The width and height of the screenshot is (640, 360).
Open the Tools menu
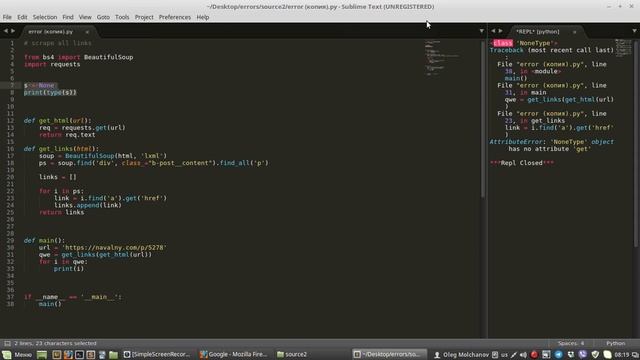pos(122,17)
